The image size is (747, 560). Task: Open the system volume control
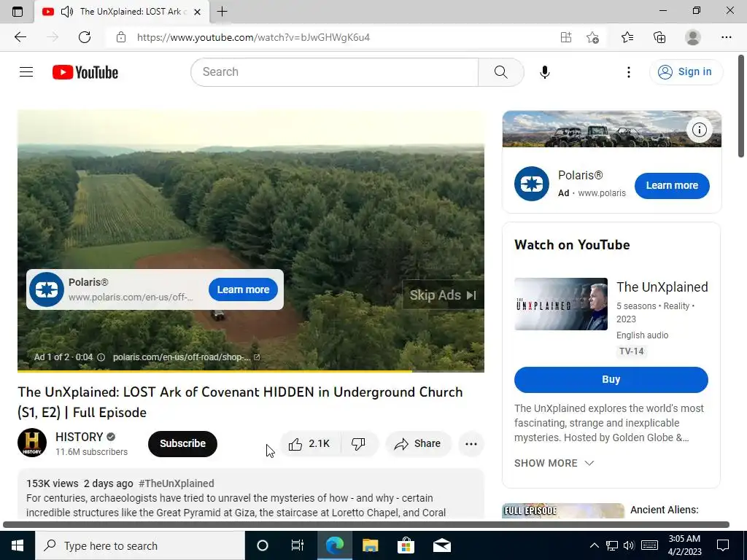coord(629,545)
